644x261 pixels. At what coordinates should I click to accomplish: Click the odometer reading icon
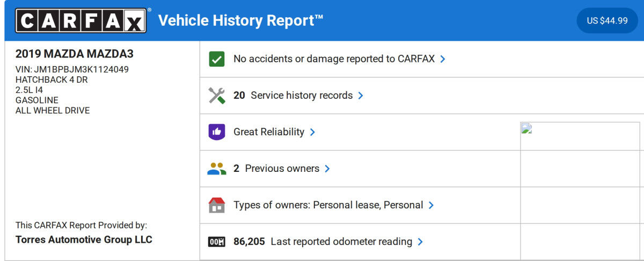[x=216, y=242]
